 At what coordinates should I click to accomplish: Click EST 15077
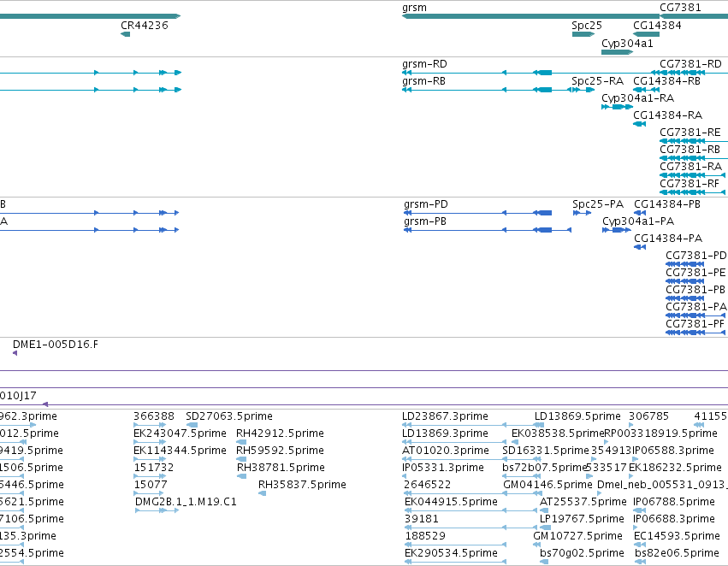pos(150,493)
